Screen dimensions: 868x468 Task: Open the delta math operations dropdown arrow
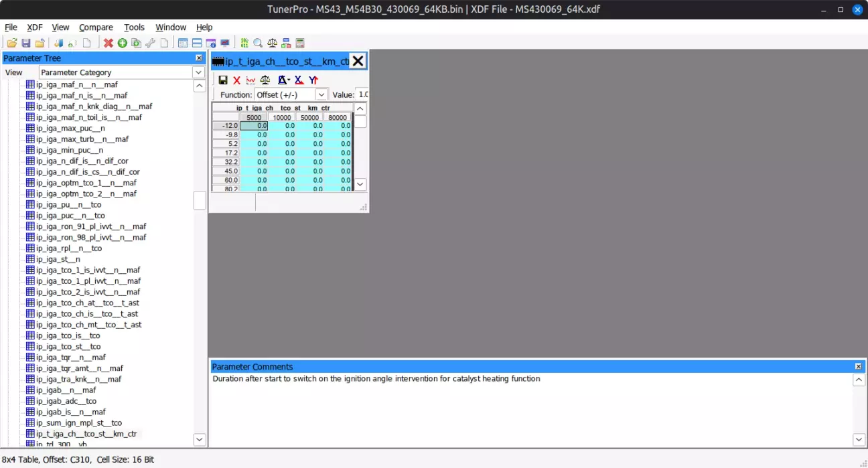(x=289, y=80)
